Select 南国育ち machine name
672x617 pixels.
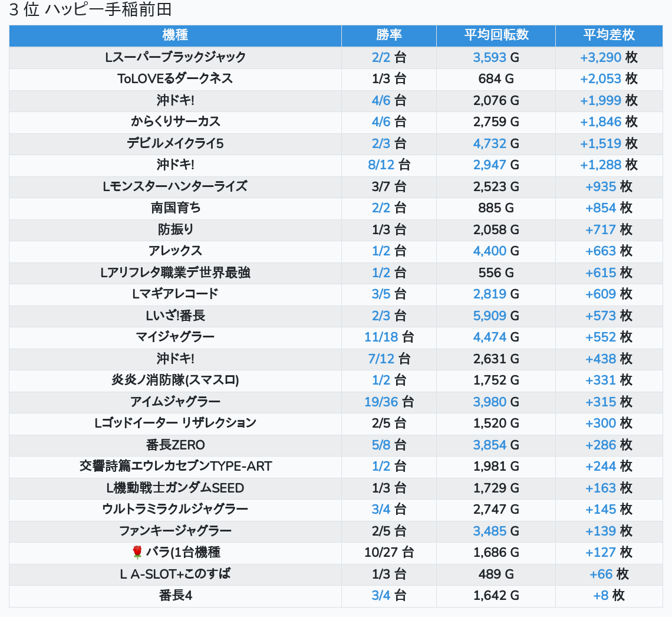[175, 208]
